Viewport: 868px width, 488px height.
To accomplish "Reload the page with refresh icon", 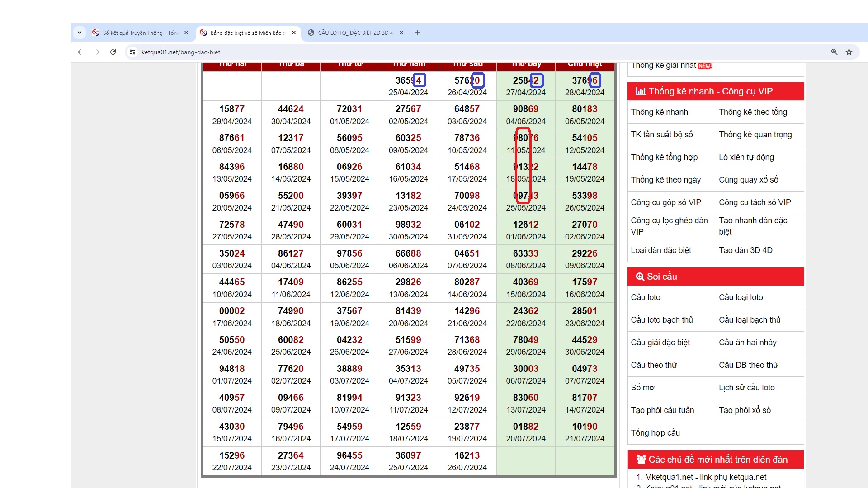I will point(113,52).
